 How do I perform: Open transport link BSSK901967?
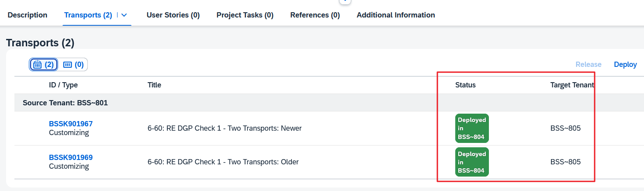click(x=71, y=124)
